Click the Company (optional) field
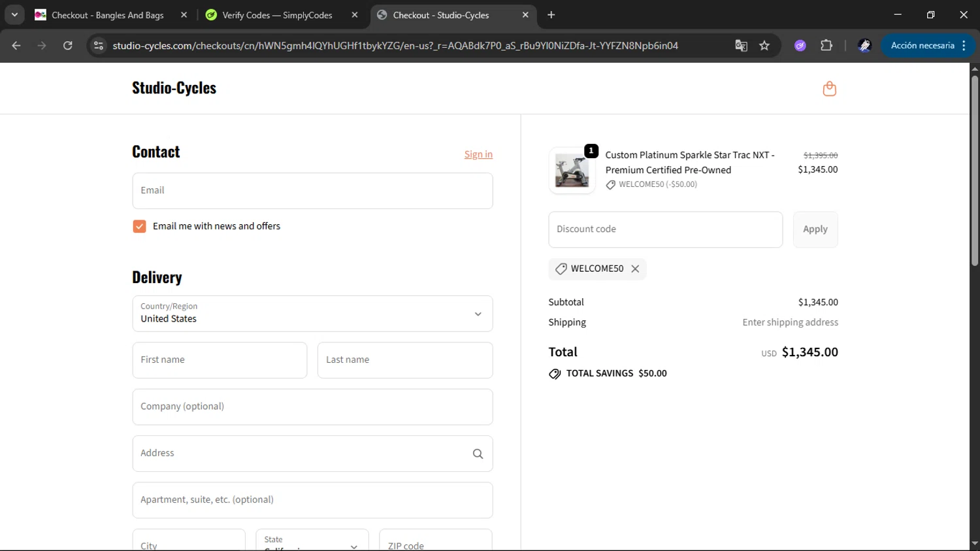Image resolution: width=980 pixels, height=551 pixels. 312,407
